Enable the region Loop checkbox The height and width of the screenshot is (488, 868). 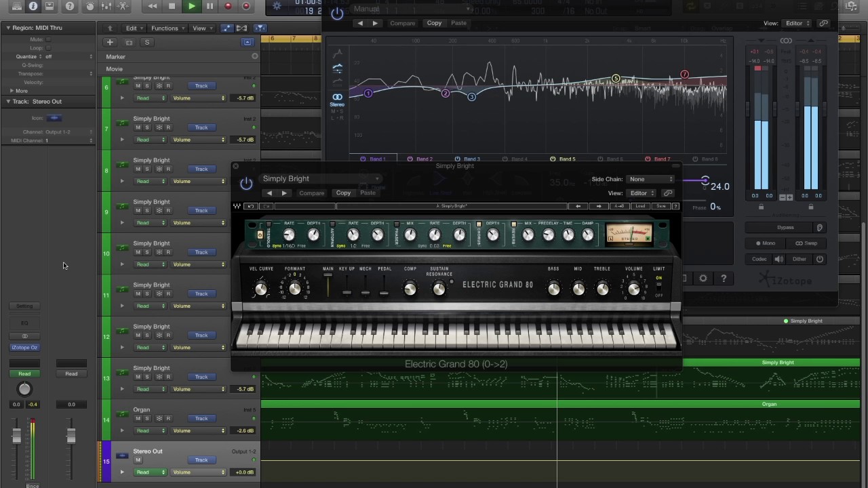point(48,48)
